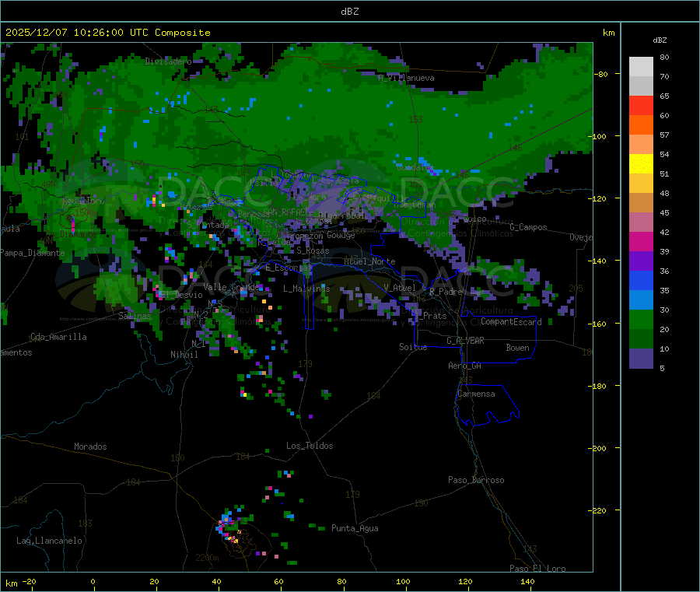Screen dimensions: 700x592
Task: Click the G_ALVEAR label
Action: tap(465, 341)
